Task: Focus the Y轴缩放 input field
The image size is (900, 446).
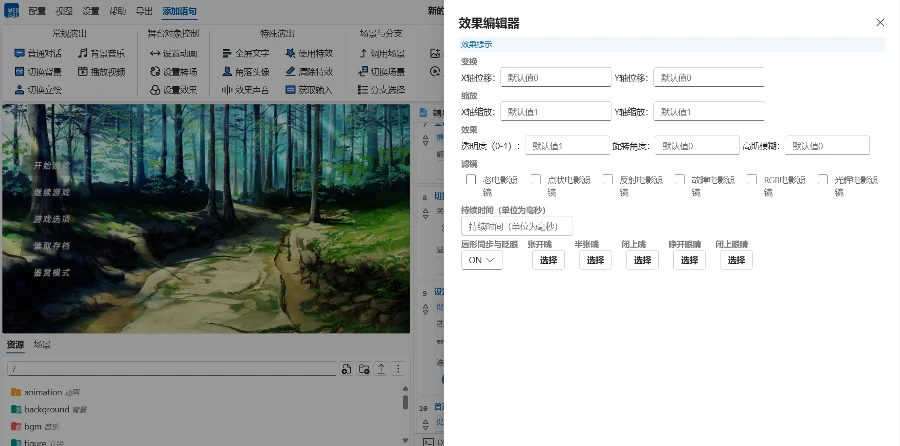Action: pyautogui.click(x=709, y=111)
